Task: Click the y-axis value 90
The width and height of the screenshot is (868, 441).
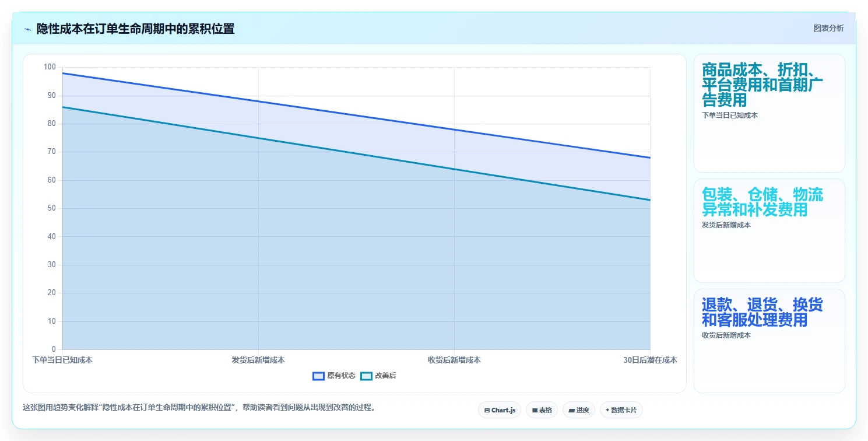Action: (51, 95)
